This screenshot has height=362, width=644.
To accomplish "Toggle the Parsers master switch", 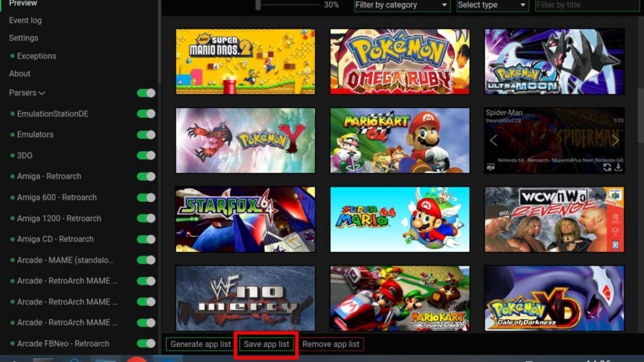I will pyautogui.click(x=146, y=93).
